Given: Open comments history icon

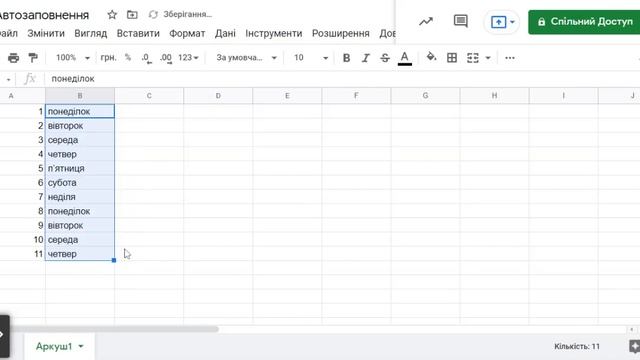Looking at the screenshot, I should coord(460,21).
